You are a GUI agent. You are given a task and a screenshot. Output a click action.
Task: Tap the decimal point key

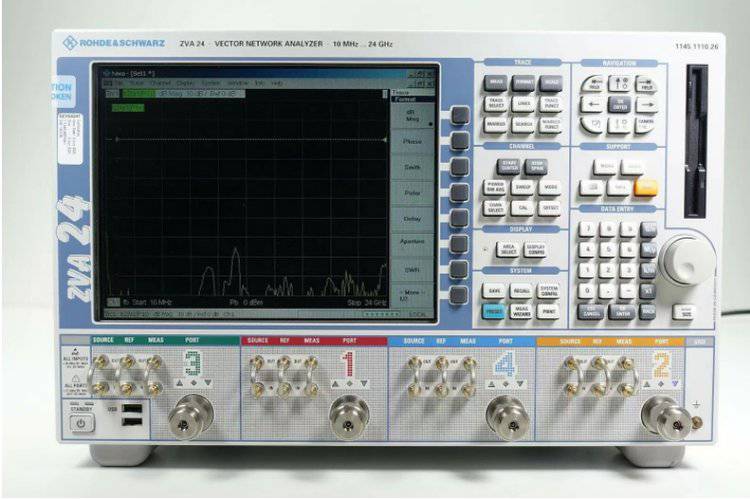608,291
